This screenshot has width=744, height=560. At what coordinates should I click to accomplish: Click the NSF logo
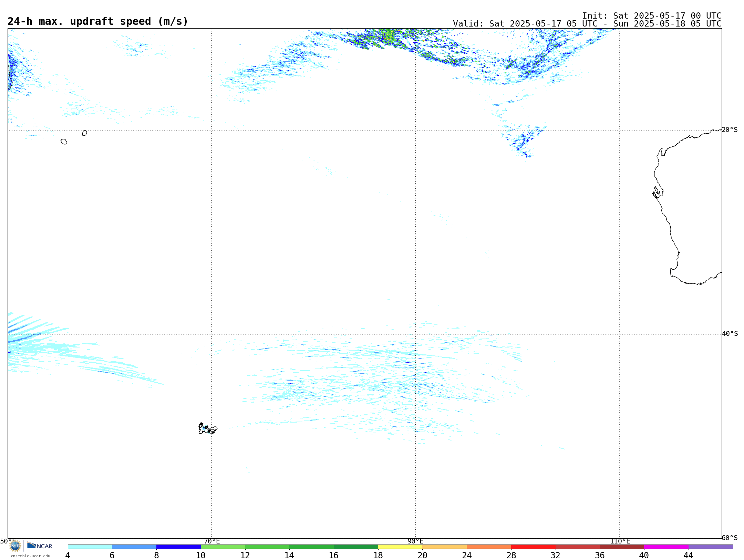pos(15,546)
